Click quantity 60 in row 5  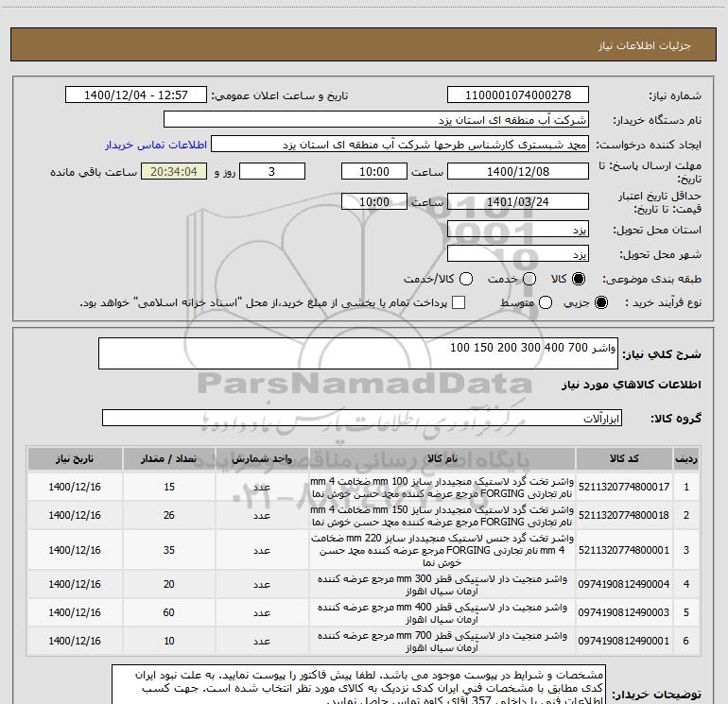pyautogui.click(x=169, y=612)
